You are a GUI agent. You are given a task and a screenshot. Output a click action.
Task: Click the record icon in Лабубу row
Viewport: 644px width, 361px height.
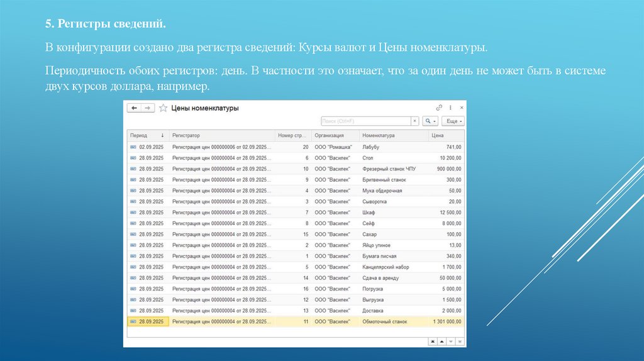[x=133, y=147]
